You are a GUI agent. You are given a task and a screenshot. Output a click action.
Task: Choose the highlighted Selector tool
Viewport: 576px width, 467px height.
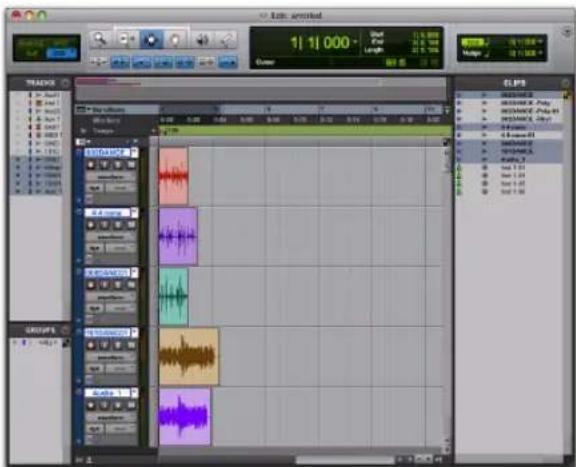point(151,39)
